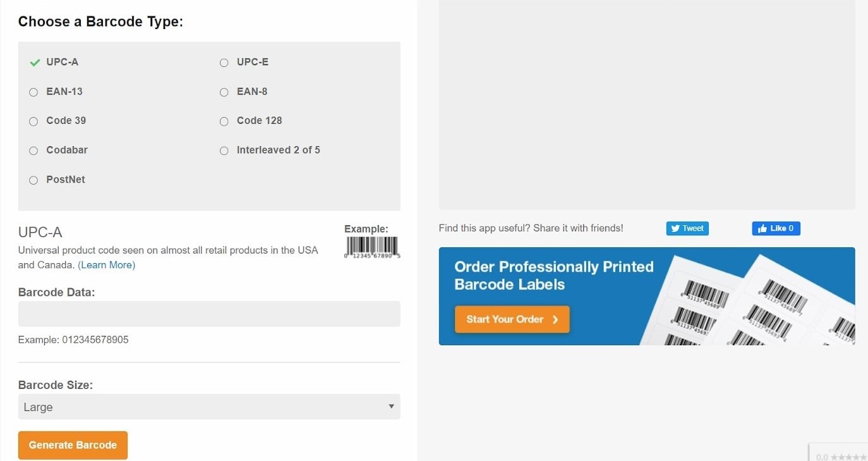
Task: Choose Code 128 radio button
Action: [224, 121]
